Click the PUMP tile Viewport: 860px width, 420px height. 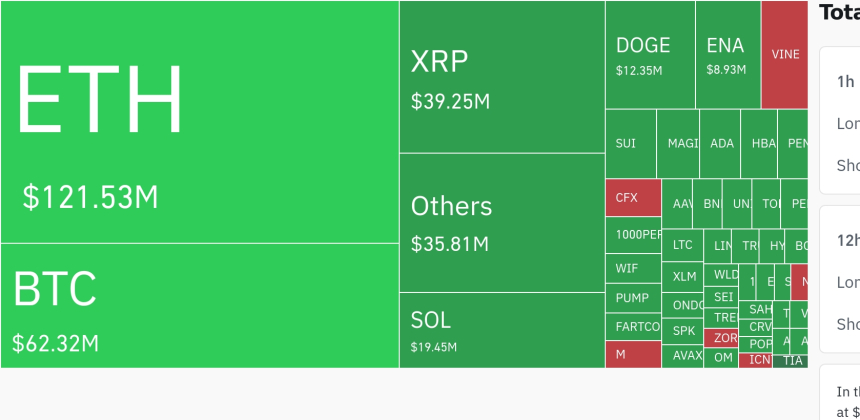pos(633,298)
